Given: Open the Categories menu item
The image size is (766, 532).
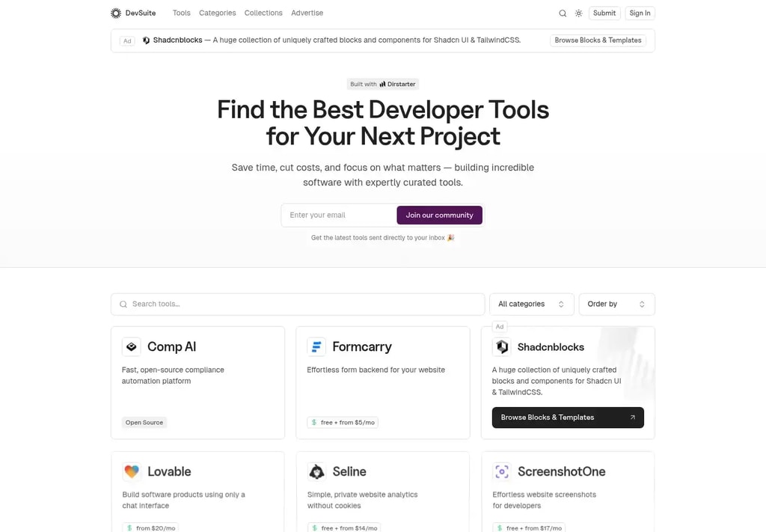Looking at the screenshot, I should 218,13.
